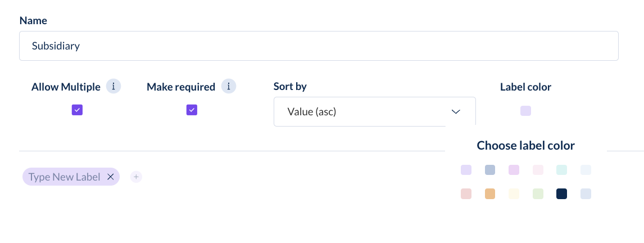Choose the pale yellow label color
The height and width of the screenshot is (243, 644).
point(514,193)
